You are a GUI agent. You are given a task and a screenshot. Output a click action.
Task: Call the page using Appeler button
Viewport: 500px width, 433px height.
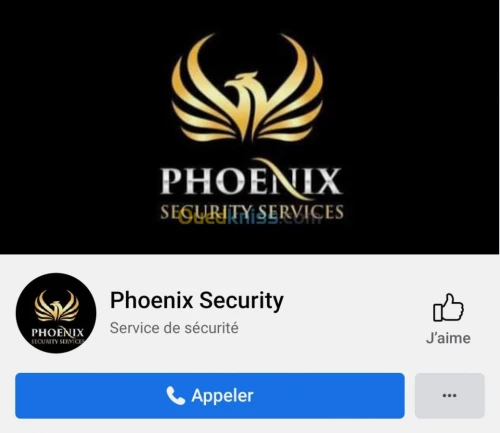(x=210, y=396)
